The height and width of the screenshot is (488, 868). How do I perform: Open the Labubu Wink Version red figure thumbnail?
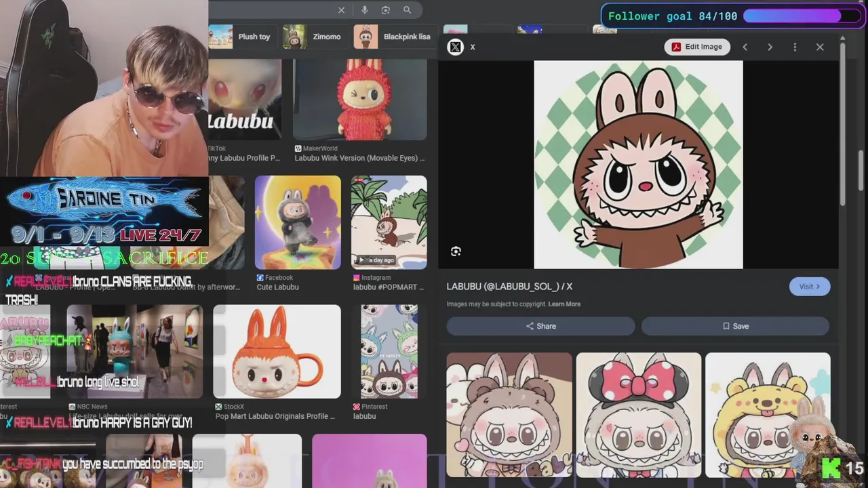click(x=360, y=100)
